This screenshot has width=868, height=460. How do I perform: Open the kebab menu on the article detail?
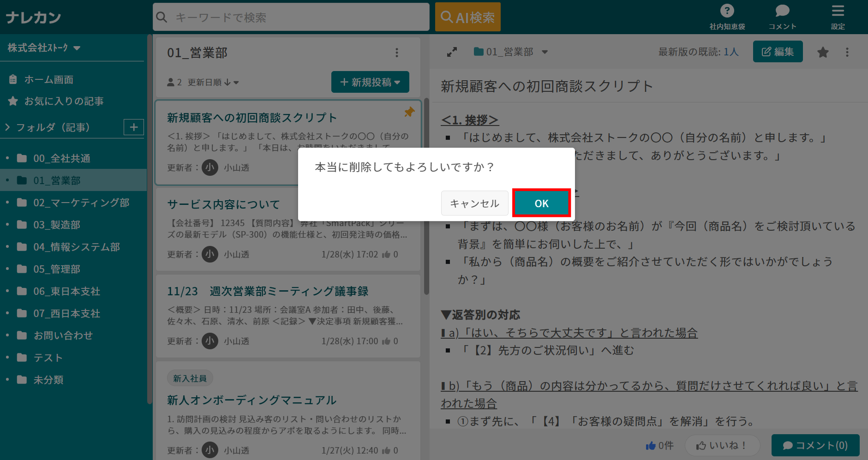tap(847, 52)
